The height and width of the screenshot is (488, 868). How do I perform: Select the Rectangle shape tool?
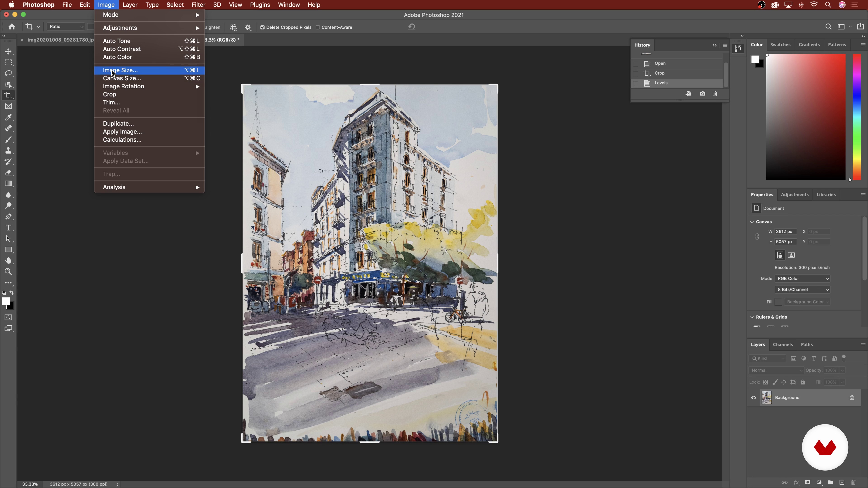[8, 250]
